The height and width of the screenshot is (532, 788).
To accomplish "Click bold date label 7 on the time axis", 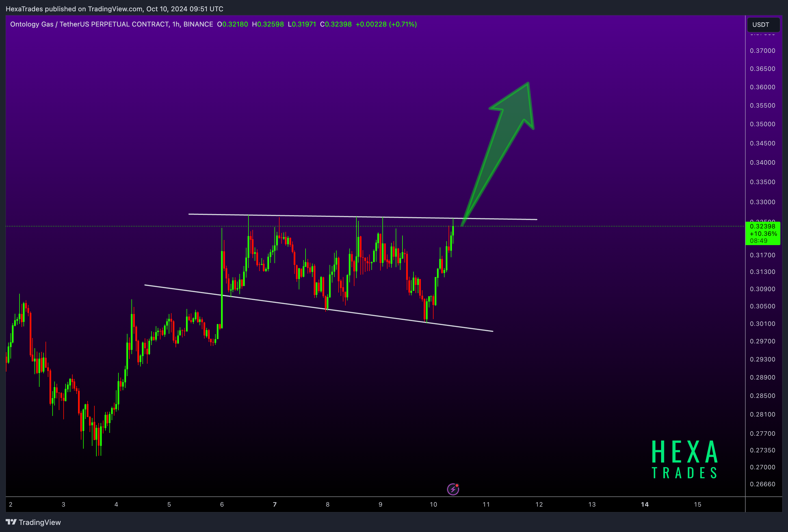I will 275,504.
